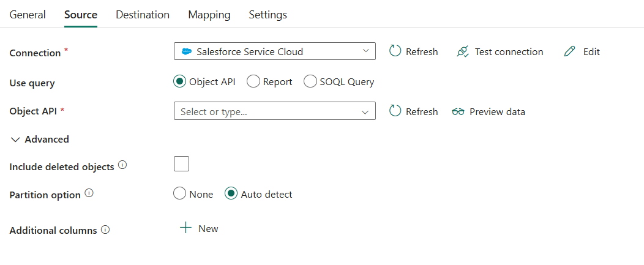
Task: Enable the Include deleted objects checkbox
Action: click(182, 164)
